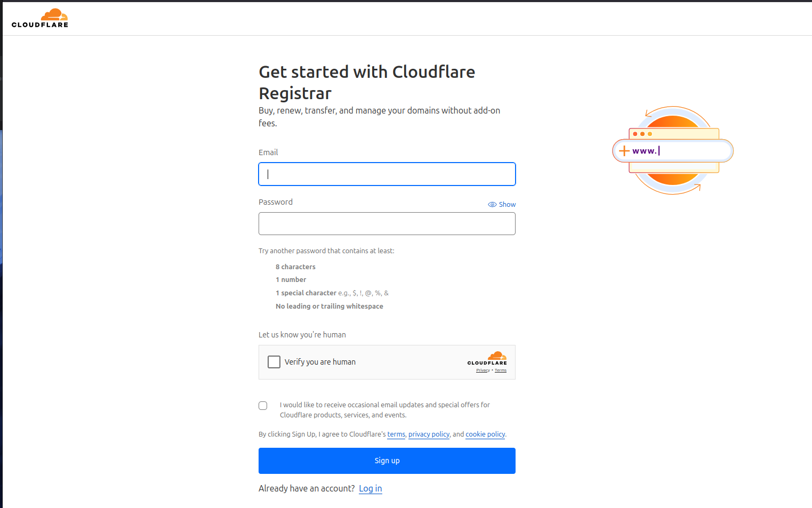Viewport: 812px width, 508px height.
Task: Open the Terms link in the verification widget
Action: point(501,370)
